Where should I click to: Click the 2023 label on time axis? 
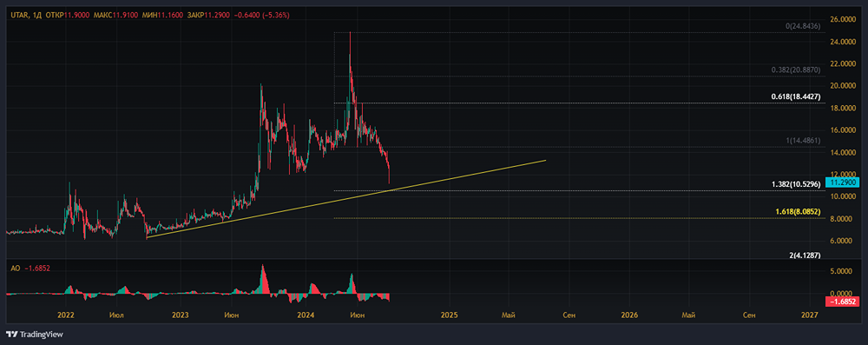click(181, 315)
